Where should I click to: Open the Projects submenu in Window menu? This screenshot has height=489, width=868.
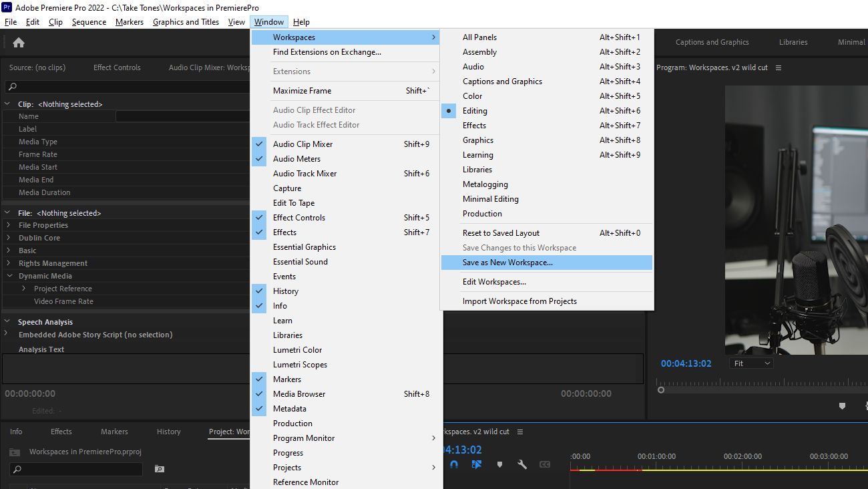point(346,468)
